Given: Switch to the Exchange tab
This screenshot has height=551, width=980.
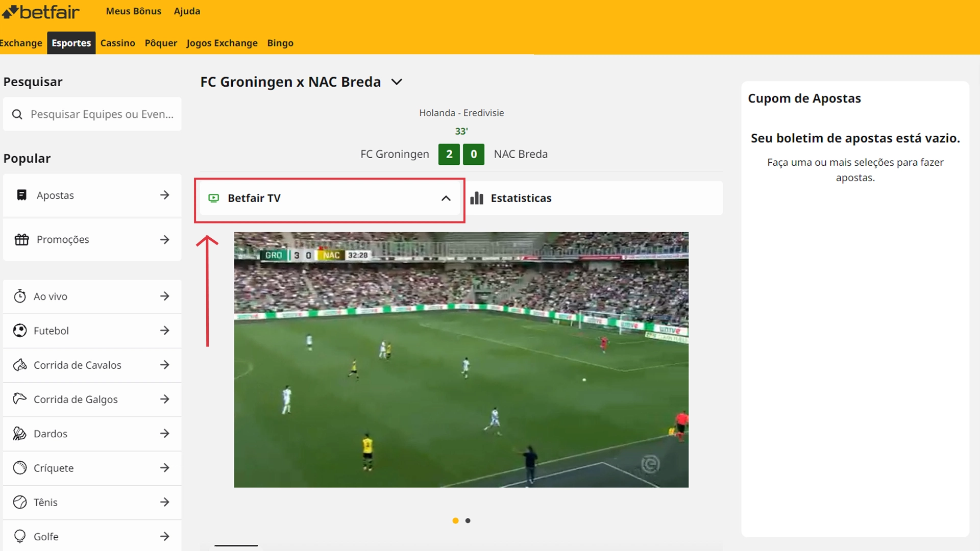Looking at the screenshot, I should [21, 43].
